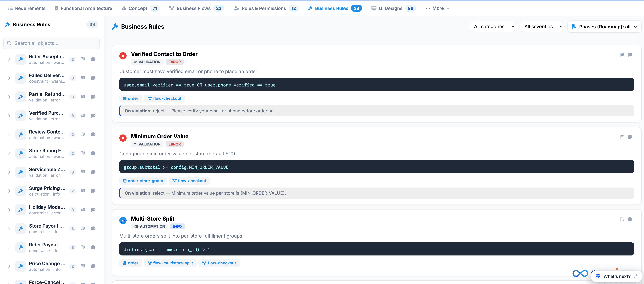644x284 pixels.
Task: Open comments on Multi-Store Split card
Action: (630, 219)
